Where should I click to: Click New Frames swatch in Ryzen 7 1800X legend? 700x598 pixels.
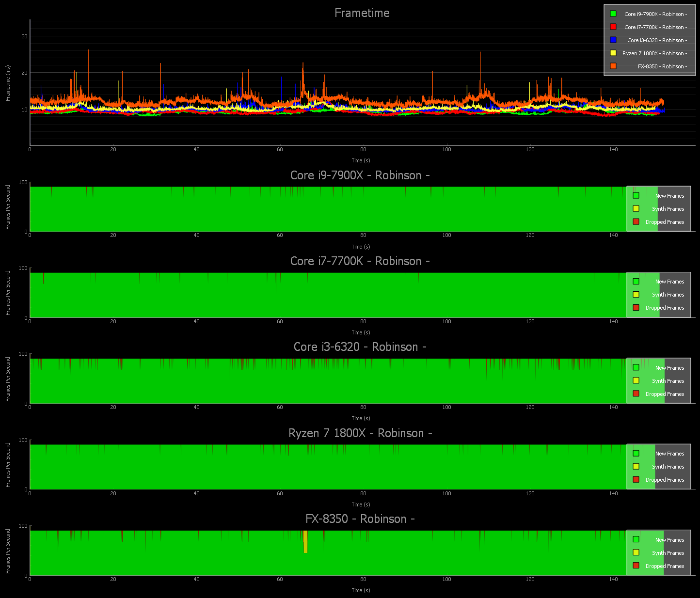(x=636, y=453)
